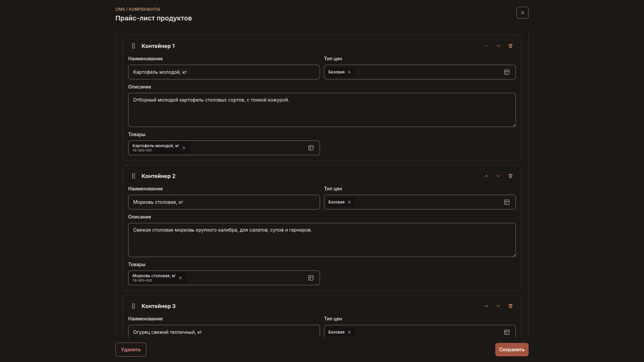Delete Контейнер 1 with trash icon
The height and width of the screenshot is (362, 644).
click(x=510, y=46)
